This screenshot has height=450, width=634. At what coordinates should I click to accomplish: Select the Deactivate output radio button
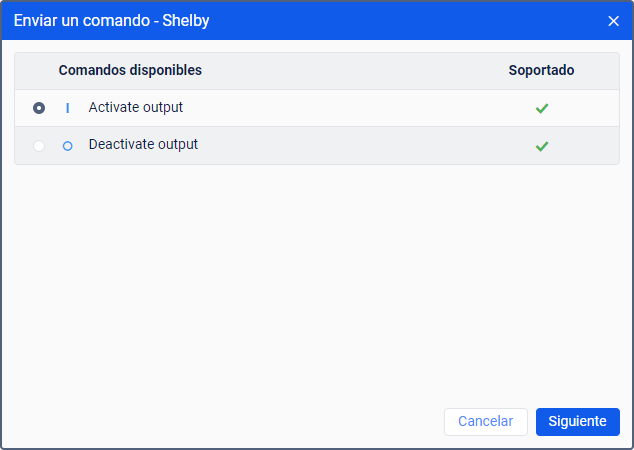(39, 145)
